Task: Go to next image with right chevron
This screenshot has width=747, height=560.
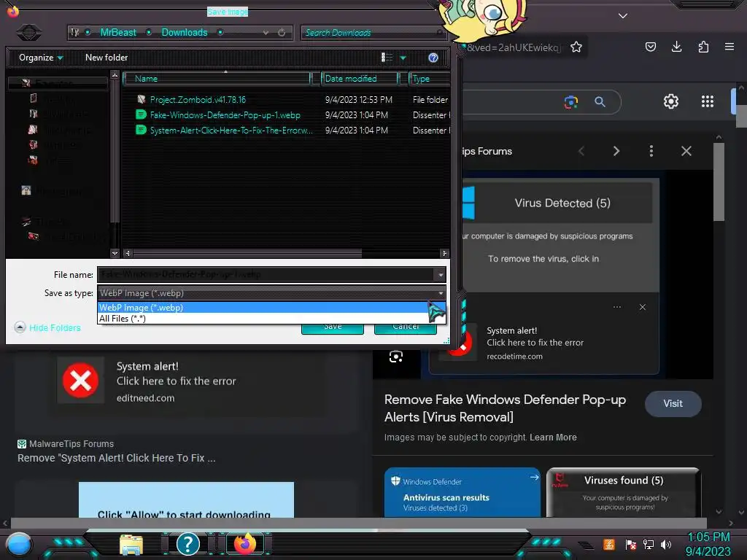Action: tap(616, 151)
